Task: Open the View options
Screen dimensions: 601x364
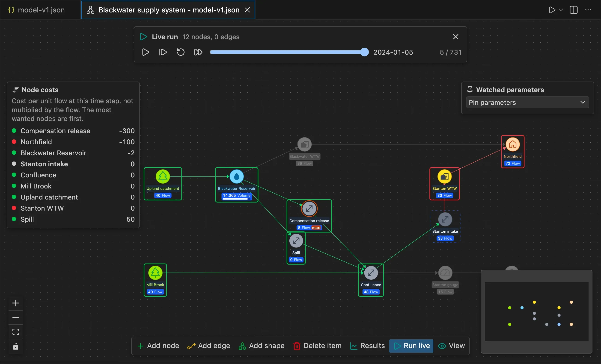Action: 452,346
